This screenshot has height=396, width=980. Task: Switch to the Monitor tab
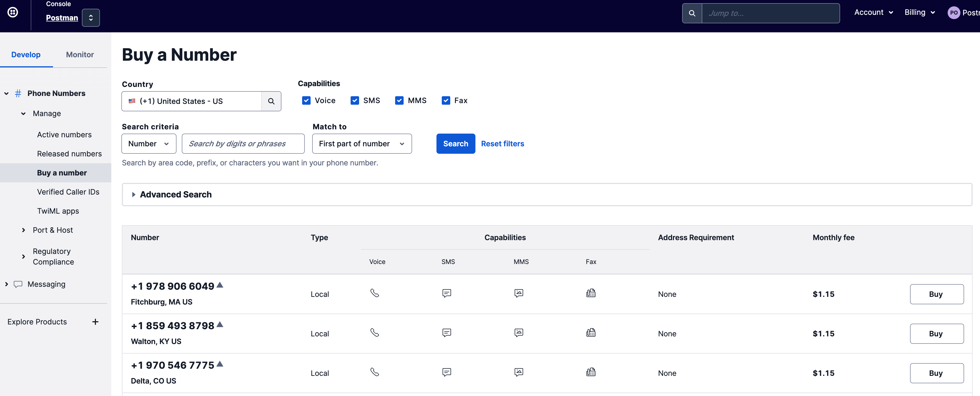80,54
